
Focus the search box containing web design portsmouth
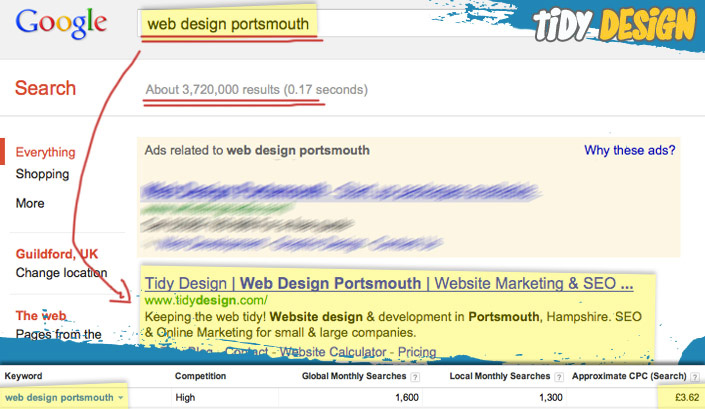[x=333, y=23]
